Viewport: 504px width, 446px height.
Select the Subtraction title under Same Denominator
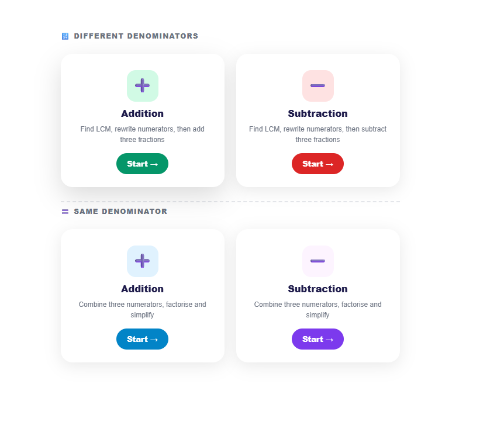click(317, 289)
